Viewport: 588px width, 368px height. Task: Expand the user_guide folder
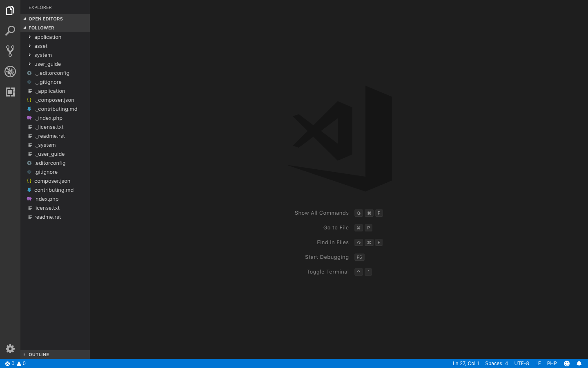tap(29, 64)
